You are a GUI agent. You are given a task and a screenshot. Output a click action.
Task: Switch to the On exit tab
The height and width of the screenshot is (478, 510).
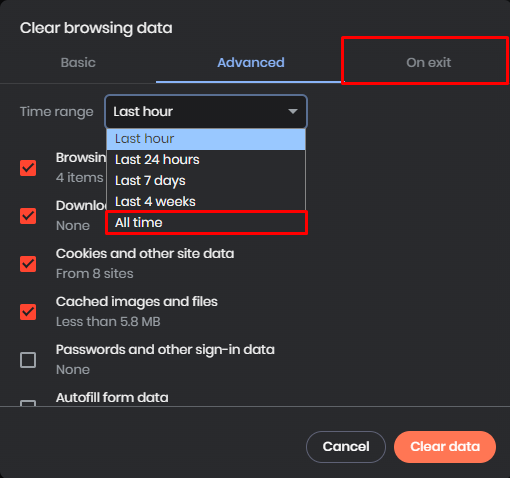tap(428, 63)
